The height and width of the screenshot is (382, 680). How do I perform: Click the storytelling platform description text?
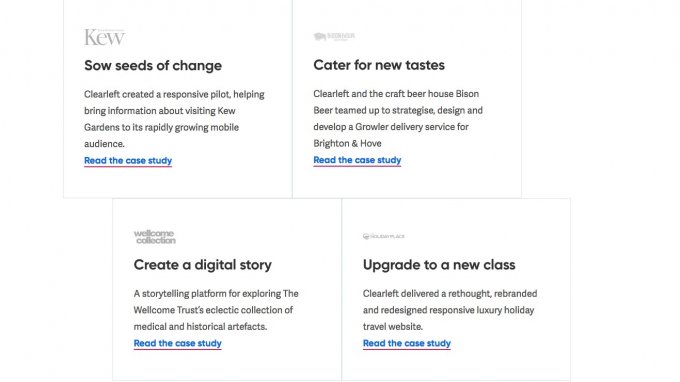click(216, 310)
